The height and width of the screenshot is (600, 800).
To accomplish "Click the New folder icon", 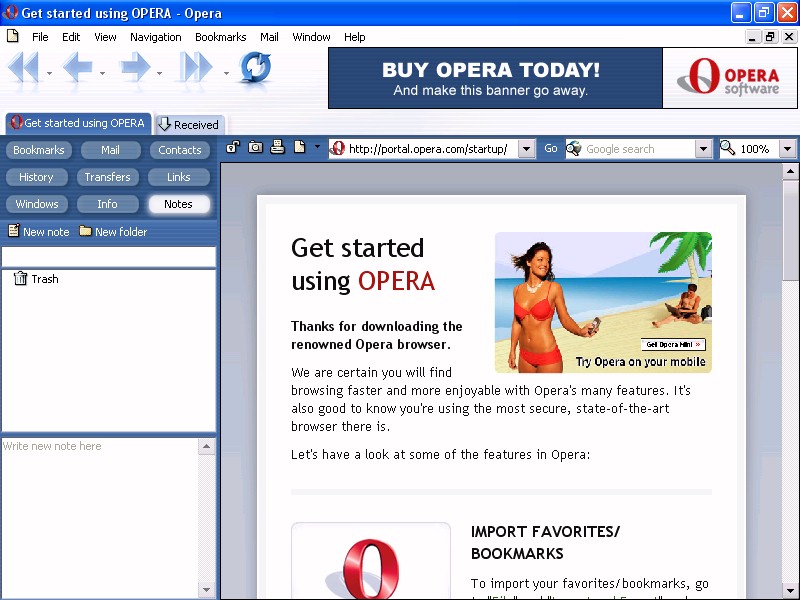I will coord(85,231).
